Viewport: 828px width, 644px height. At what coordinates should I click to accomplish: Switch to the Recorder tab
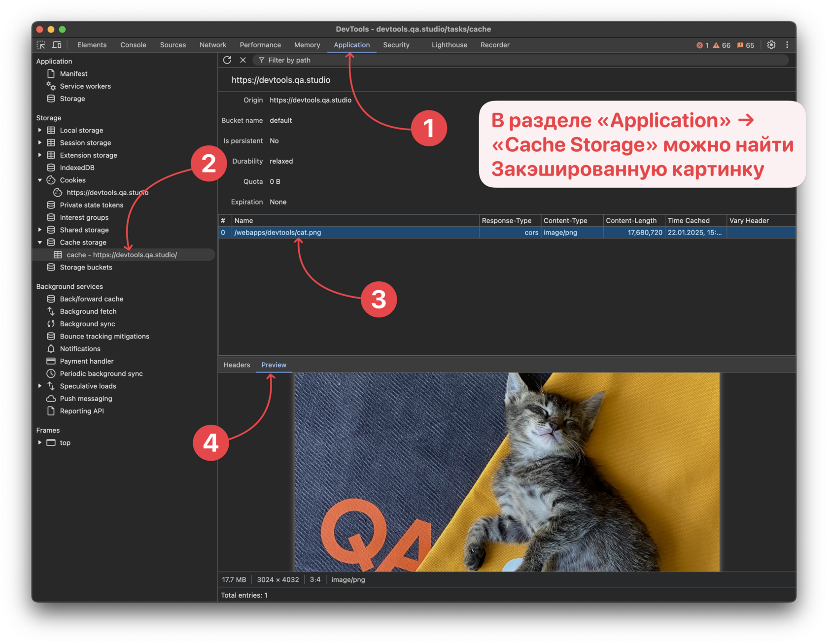pyautogui.click(x=495, y=45)
